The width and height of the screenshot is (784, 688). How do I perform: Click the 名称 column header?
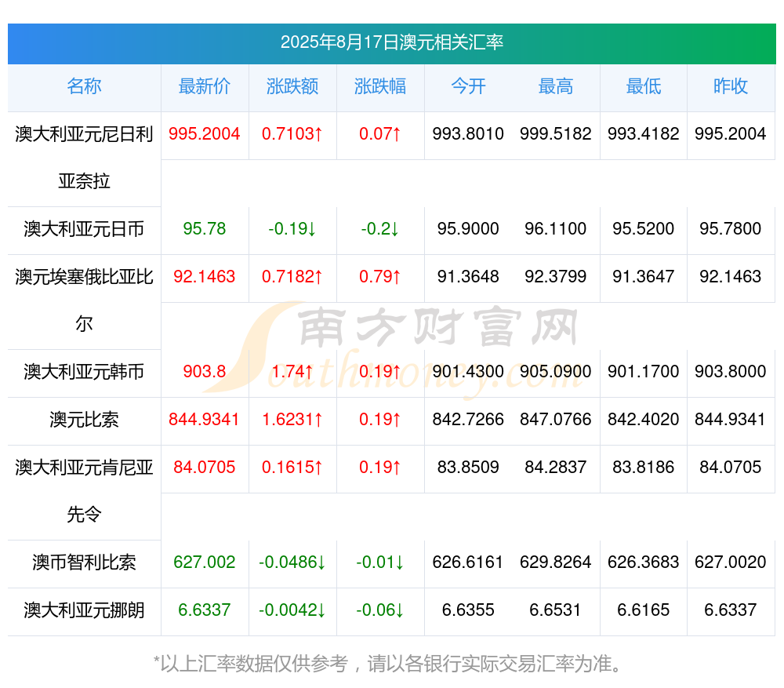click(84, 86)
